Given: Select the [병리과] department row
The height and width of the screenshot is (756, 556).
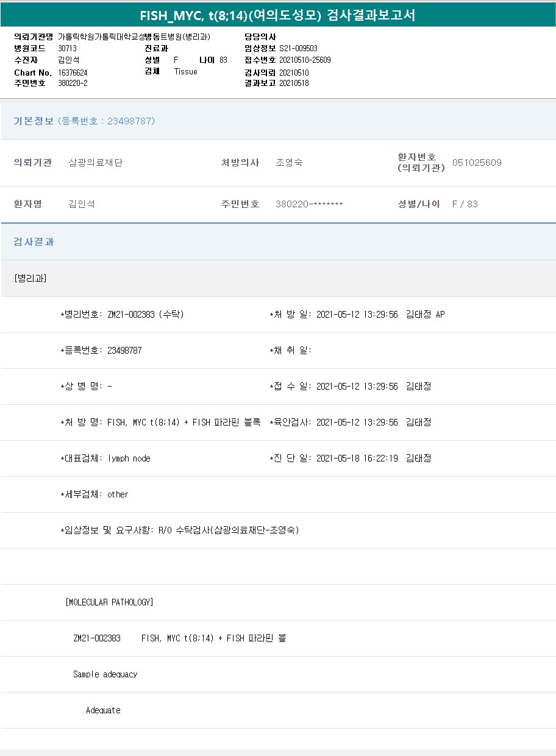Looking at the screenshot, I should click(30, 279).
